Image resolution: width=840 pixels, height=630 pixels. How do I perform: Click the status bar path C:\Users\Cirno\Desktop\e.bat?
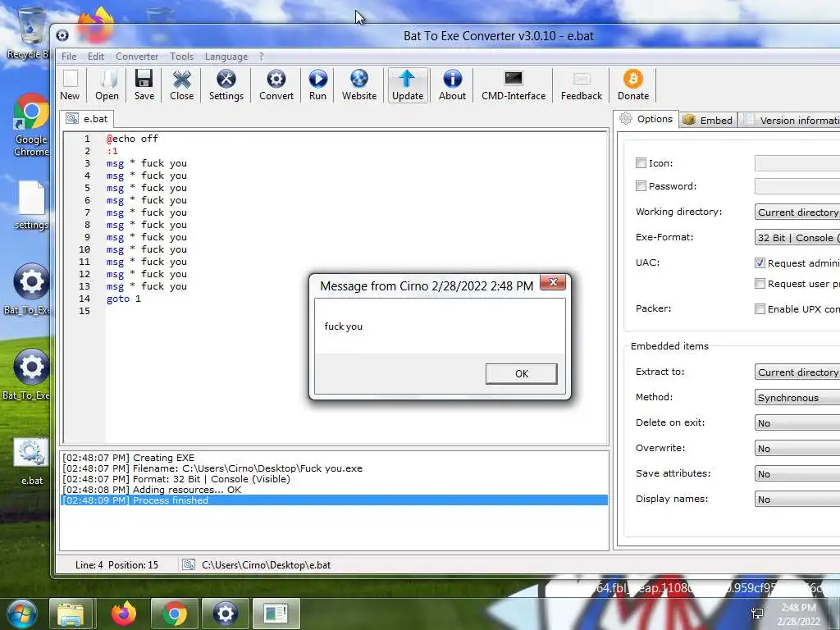(267, 565)
